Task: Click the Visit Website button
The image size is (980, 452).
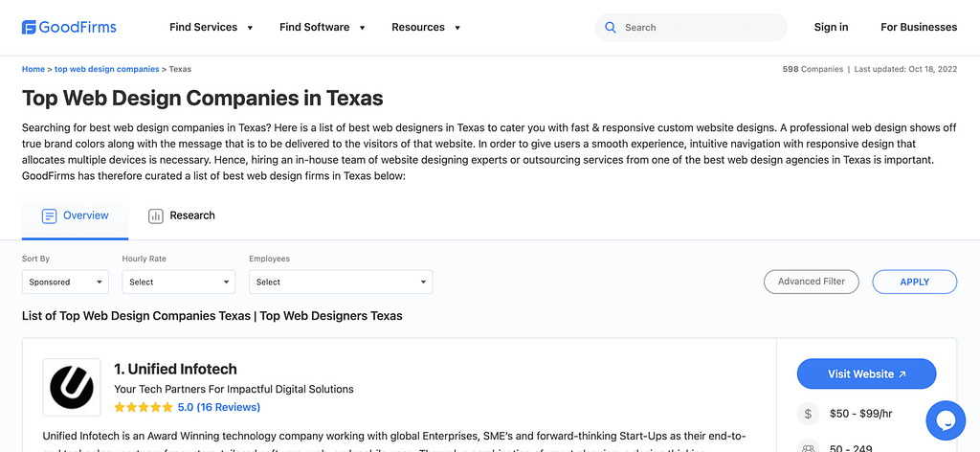Action: pyautogui.click(x=866, y=373)
